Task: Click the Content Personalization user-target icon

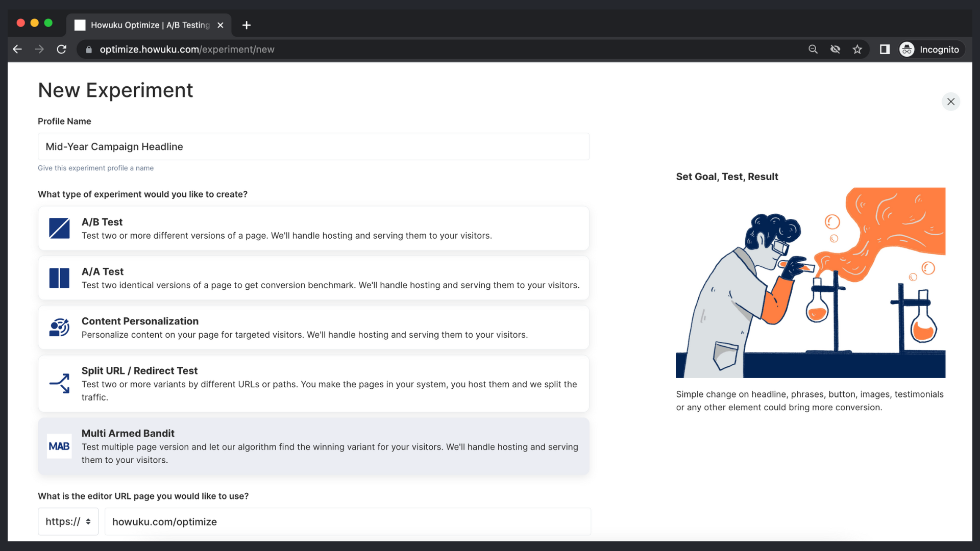Action: click(x=59, y=328)
